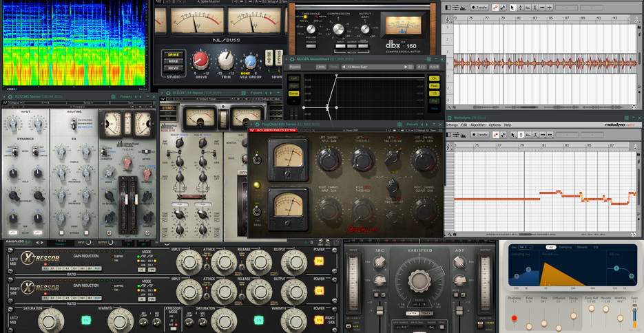644x333 pixels.
Task: Select the pointer tool in upper Melodyne toolbar
Action: click(x=513, y=8)
